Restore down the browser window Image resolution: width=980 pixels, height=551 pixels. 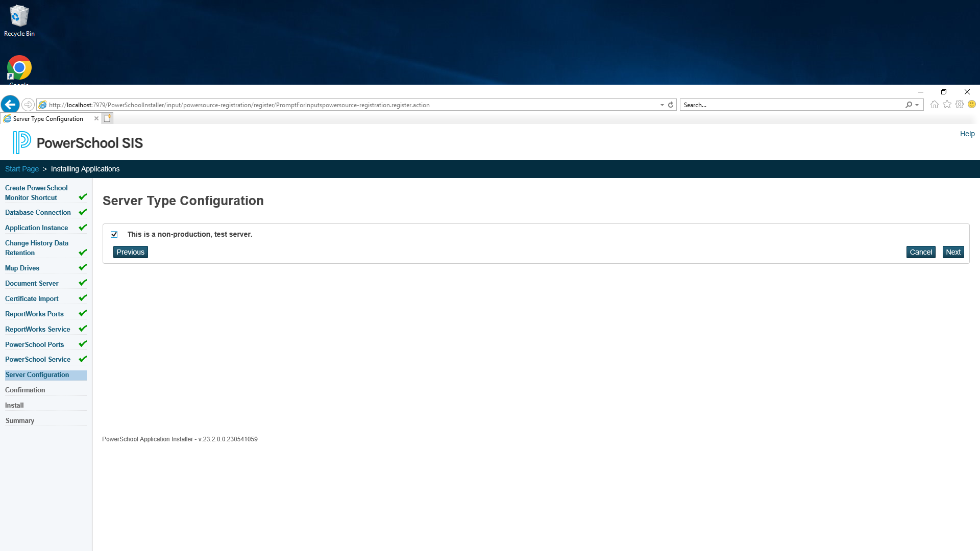pyautogui.click(x=944, y=92)
